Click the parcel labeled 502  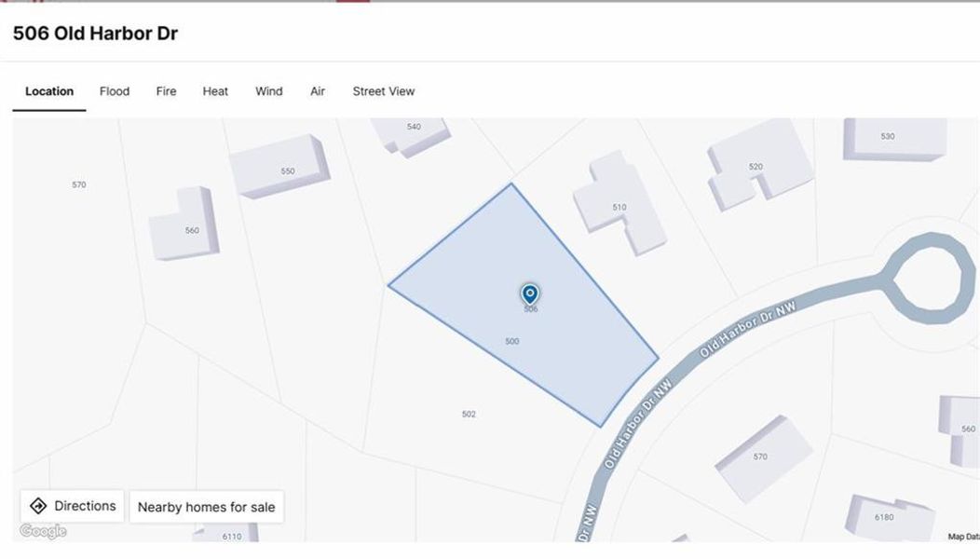[x=469, y=413]
